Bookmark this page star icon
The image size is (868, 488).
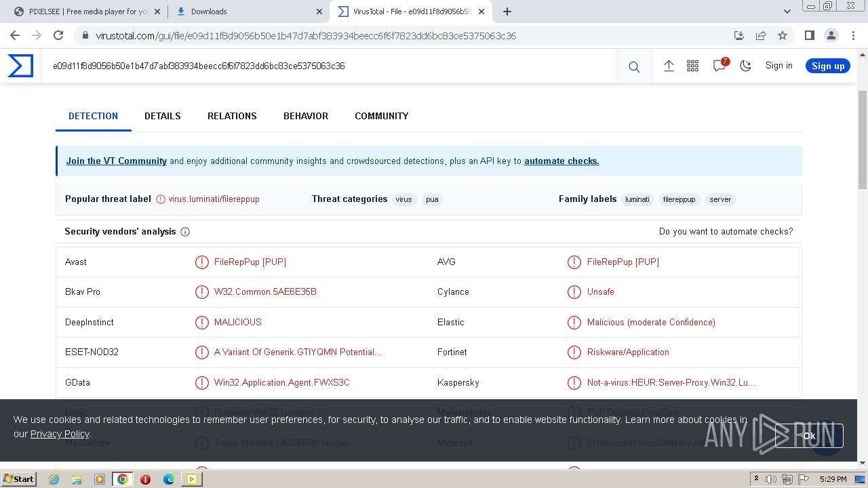click(783, 36)
